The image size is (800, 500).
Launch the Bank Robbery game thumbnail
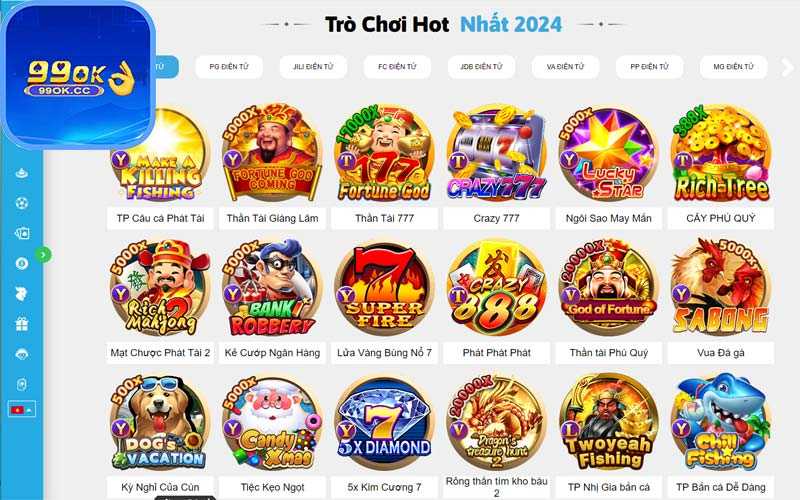272,287
